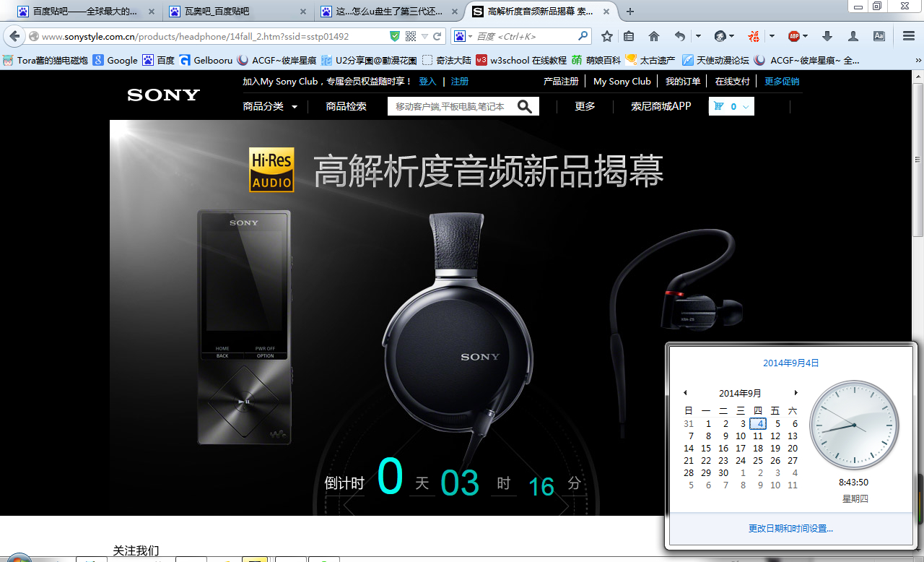Click the undo closed tab arrow icon
Image resolution: width=924 pixels, height=562 pixels.
pyautogui.click(x=680, y=36)
